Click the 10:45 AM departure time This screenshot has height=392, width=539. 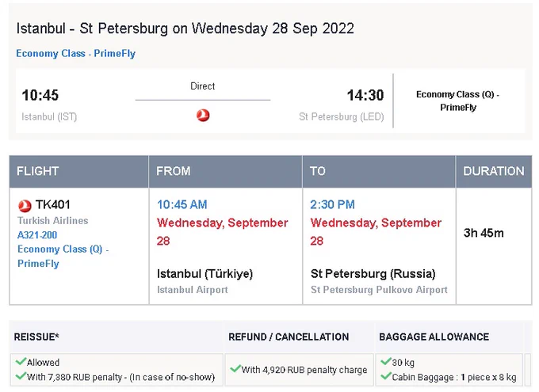pyautogui.click(x=182, y=205)
